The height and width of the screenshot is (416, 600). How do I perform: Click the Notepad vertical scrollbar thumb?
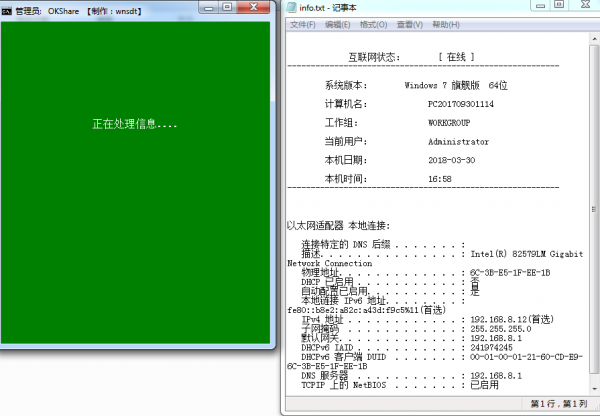coord(594,209)
